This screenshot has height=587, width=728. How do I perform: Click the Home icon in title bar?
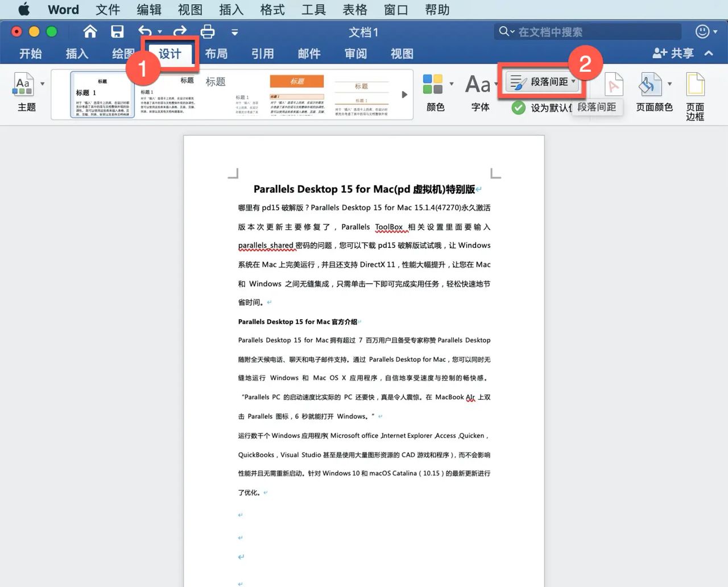pos(90,31)
